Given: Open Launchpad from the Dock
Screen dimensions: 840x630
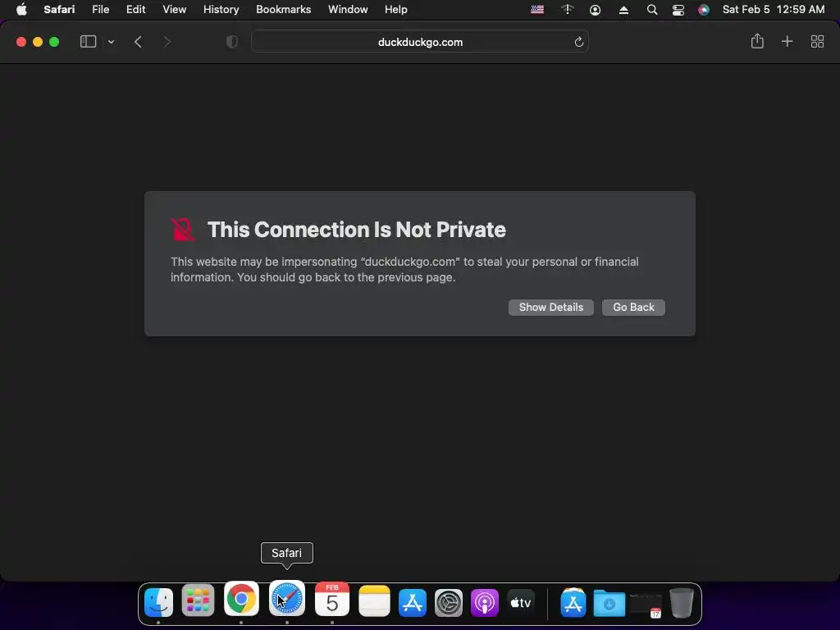Looking at the screenshot, I should (199, 602).
